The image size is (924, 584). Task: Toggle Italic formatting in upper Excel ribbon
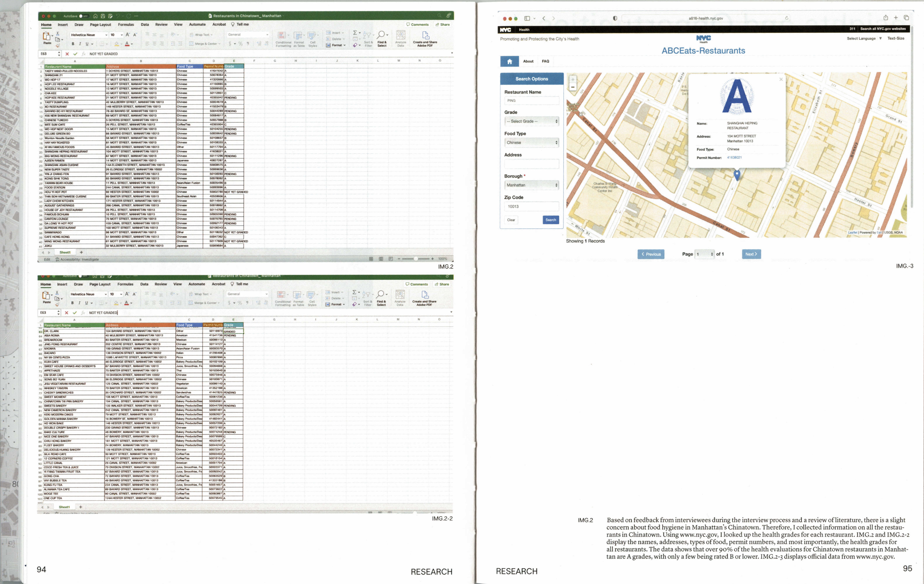click(80, 44)
